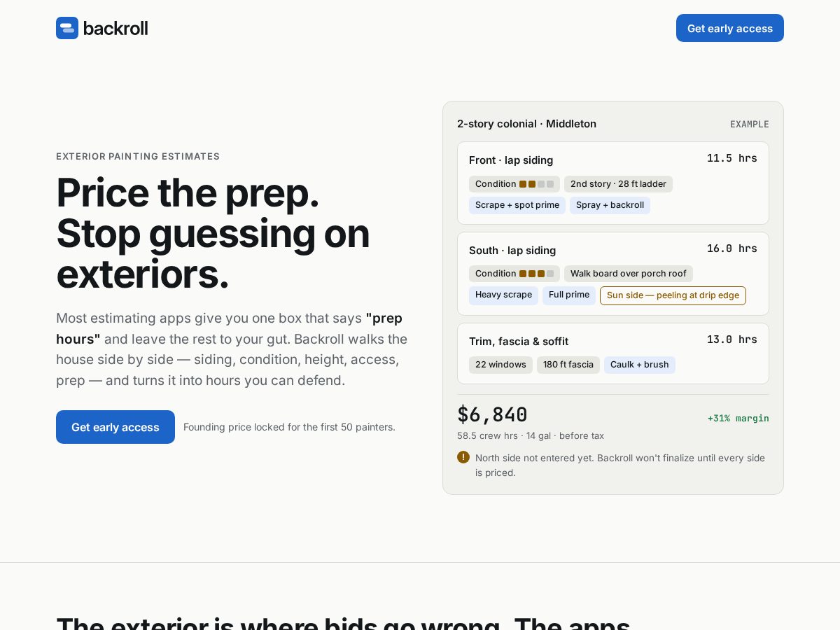Click the Front lap siding condition dots
840x630 pixels.
[536, 184]
